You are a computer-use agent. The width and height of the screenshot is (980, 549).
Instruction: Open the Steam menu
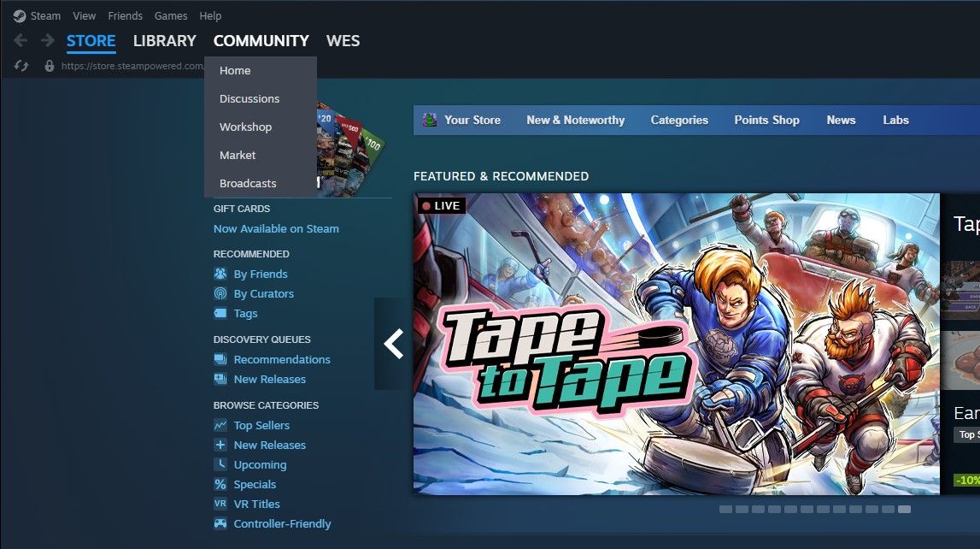pos(45,16)
